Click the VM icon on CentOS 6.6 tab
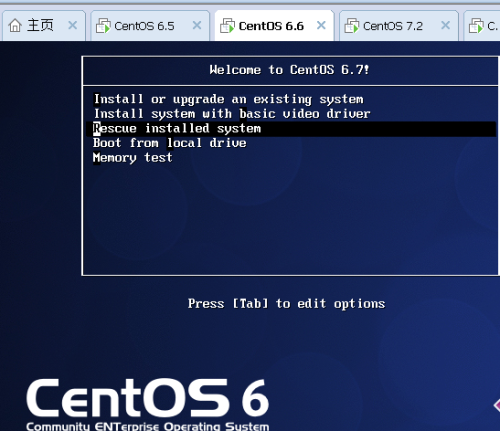 227,26
